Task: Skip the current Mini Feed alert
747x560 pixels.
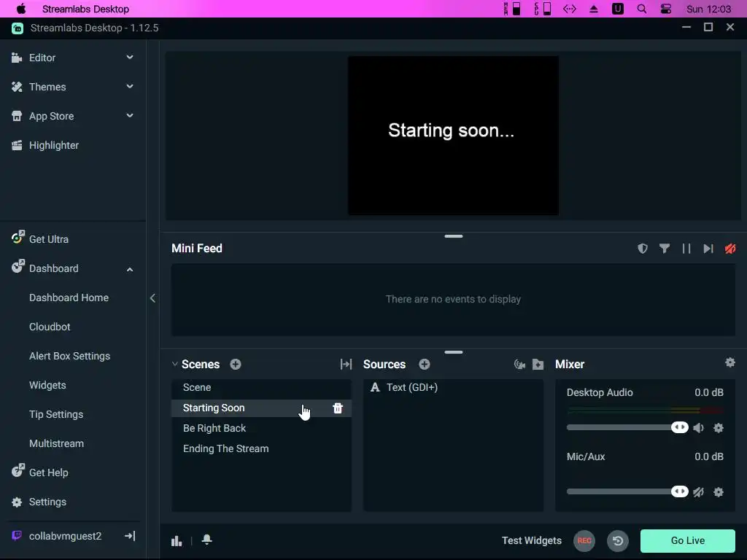Action: click(x=708, y=249)
